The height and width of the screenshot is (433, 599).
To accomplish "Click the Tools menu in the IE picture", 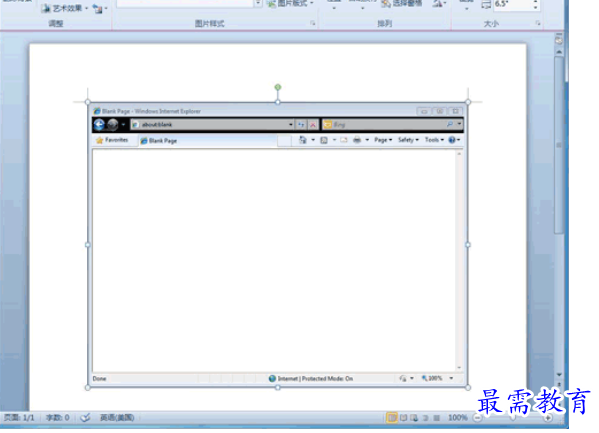I will coord(434,140).
